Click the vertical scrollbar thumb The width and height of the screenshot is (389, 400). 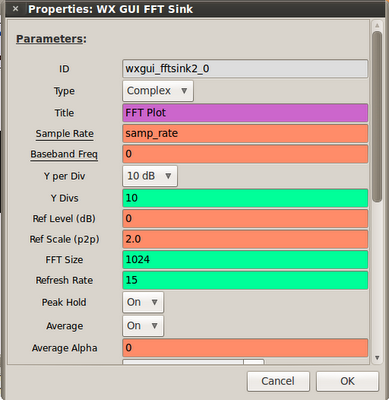click(377, 117)
